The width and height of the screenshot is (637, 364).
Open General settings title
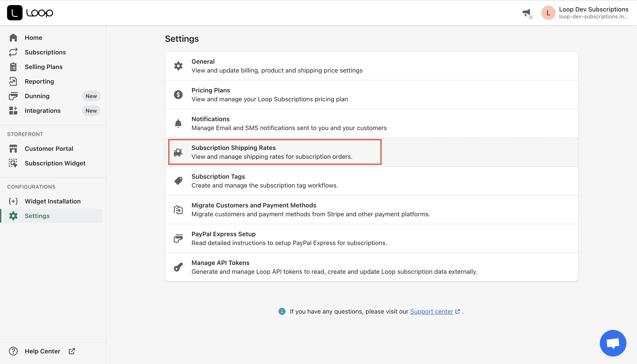pos(203,61)
